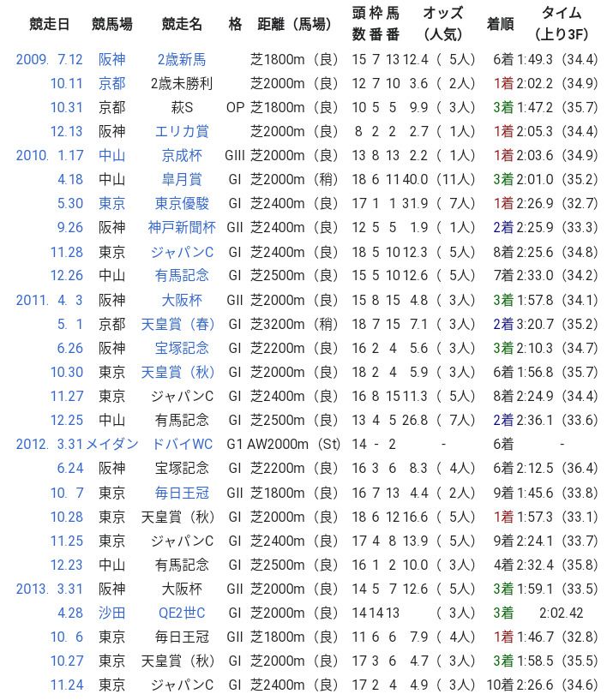The width and height of the screenshot is (607, 700).
Task: Open the blue 京都 racecourse link
Action: tap(111, 83)
